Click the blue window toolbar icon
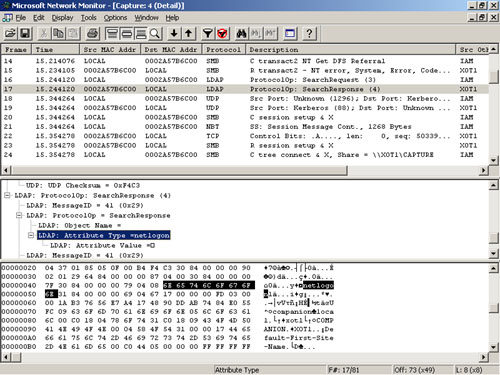The height and width of the screenshot is (375, 500). coord(290,33)
